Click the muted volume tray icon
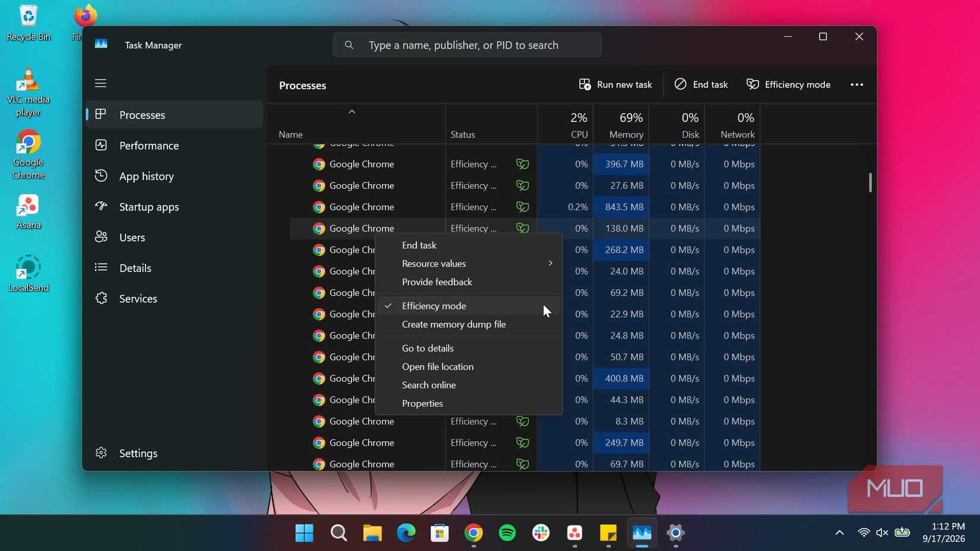The image size is (980, 551). (883, 533)
